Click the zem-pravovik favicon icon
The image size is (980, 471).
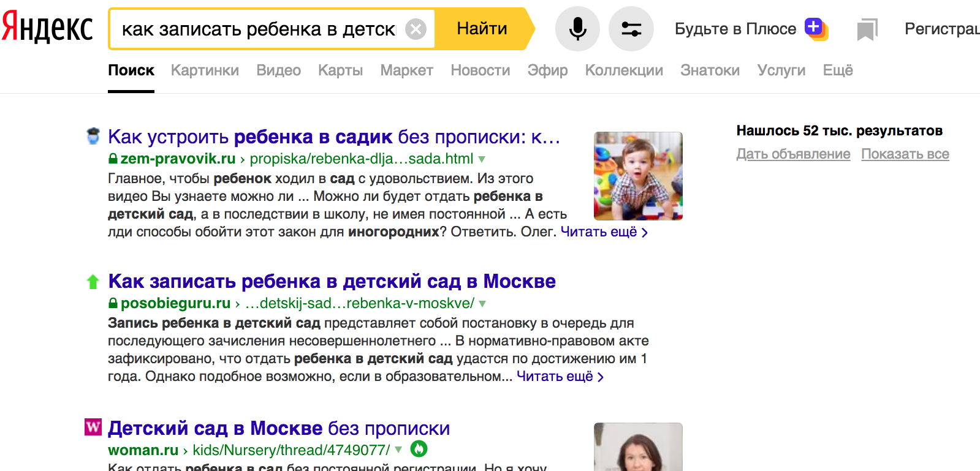pos(93,136)
